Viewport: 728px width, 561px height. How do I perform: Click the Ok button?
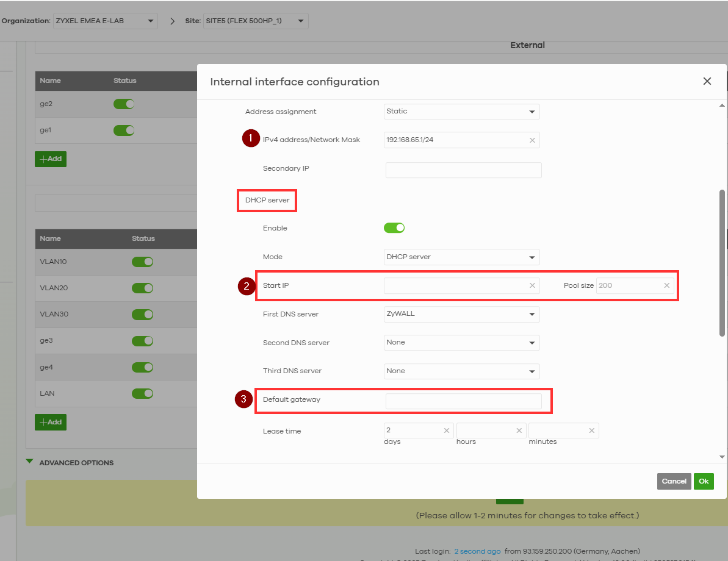704,481
